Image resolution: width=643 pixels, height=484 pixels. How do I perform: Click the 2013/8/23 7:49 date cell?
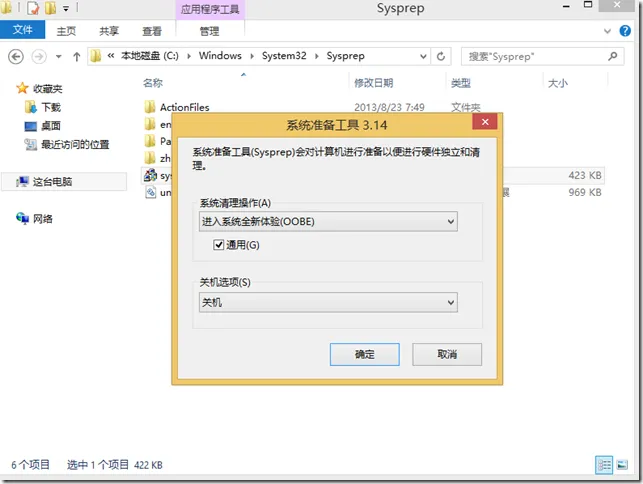tap(389, 107)
